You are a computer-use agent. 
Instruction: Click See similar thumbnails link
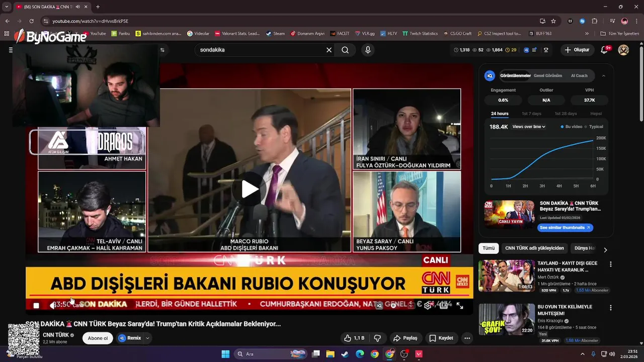[x=565, y=228]
